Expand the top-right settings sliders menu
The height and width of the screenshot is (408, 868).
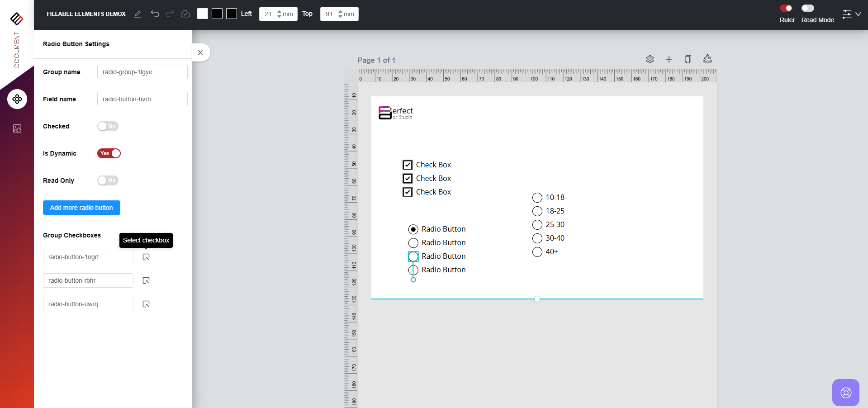pyautogui.click(x=851, y=14)
